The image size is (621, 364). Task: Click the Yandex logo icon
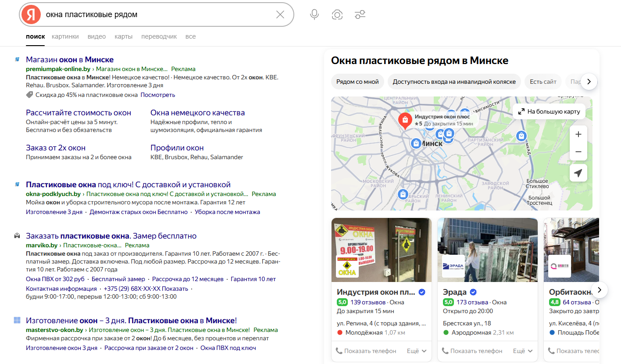coord(31,14)
